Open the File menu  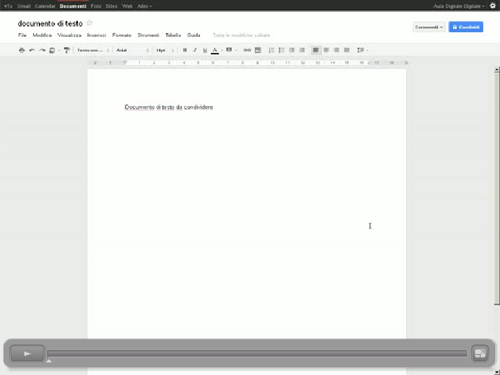point(22,35)
